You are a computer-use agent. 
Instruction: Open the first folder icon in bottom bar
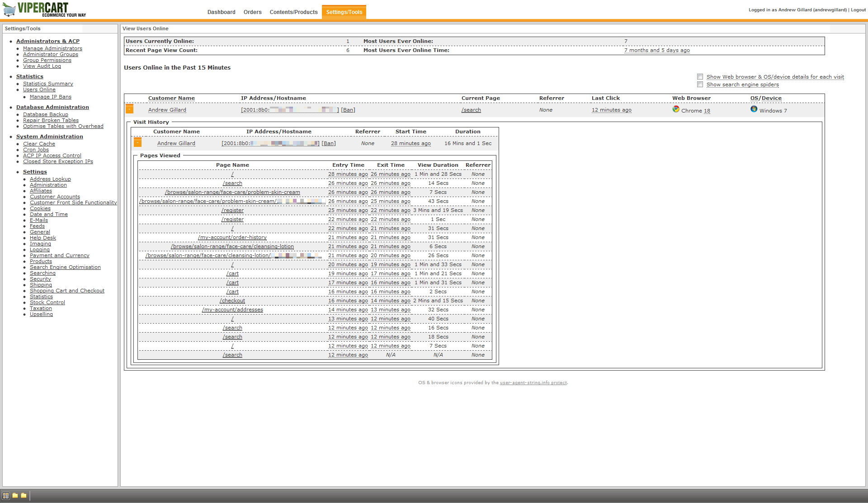[15, 496]
